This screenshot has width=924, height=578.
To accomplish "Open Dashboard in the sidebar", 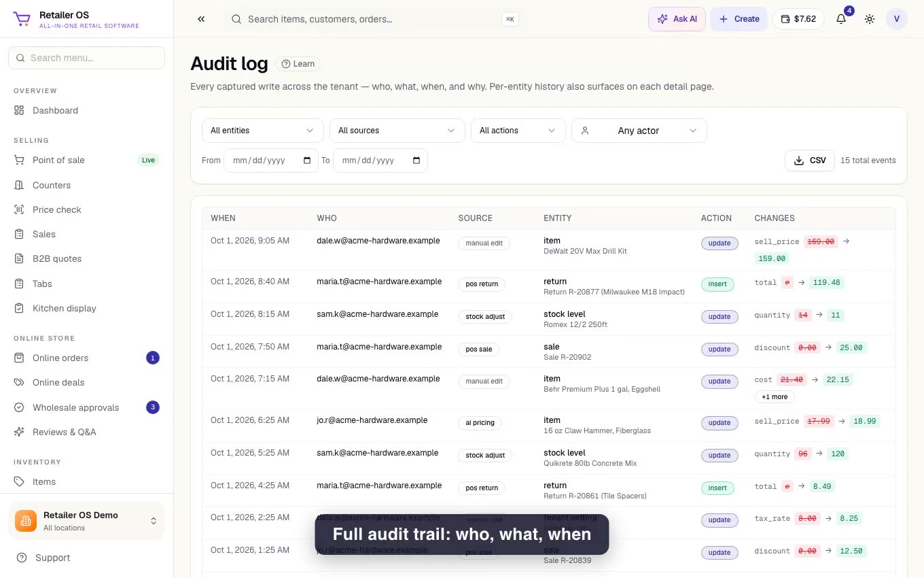I will coord(86,110).
